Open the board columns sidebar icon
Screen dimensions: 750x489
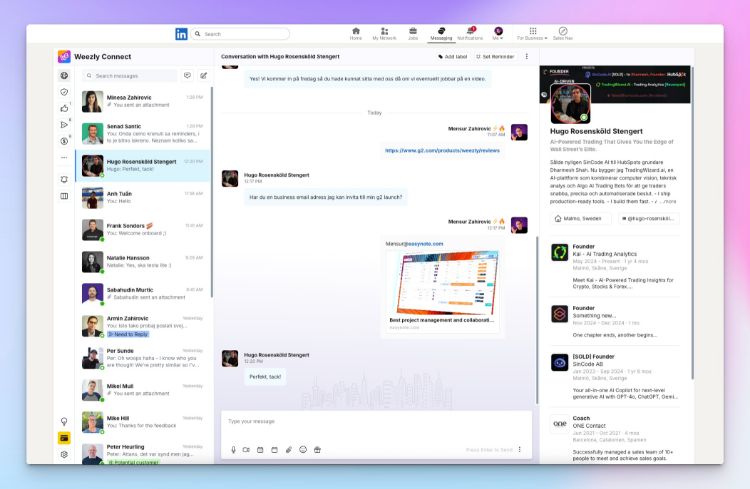pyautogui.click(x=64, y=196)
